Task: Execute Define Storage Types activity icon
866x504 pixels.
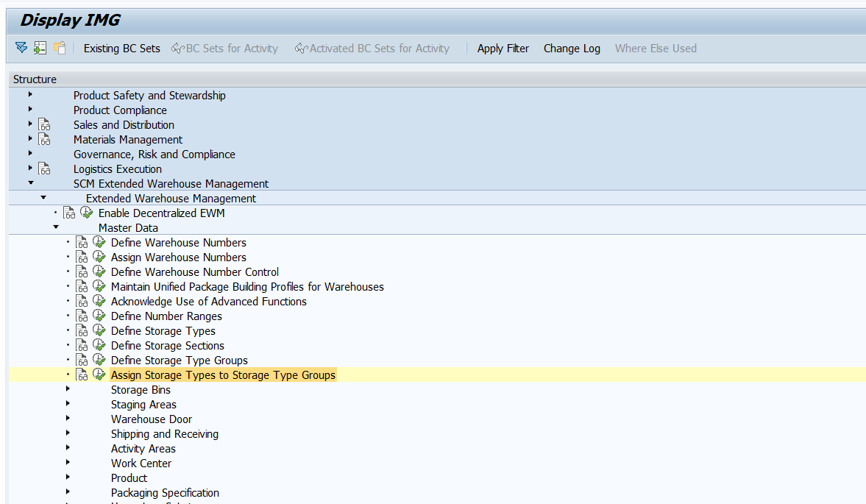Action: [99, 330]
